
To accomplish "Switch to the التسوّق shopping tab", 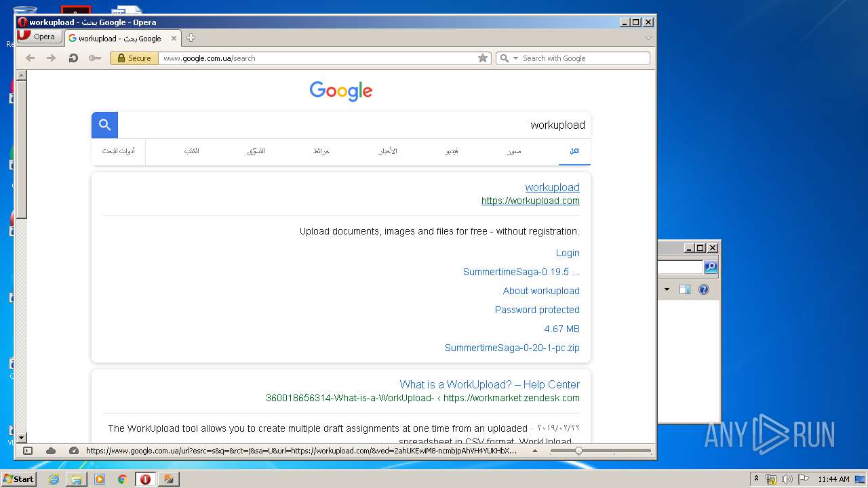I will point(256,151).
